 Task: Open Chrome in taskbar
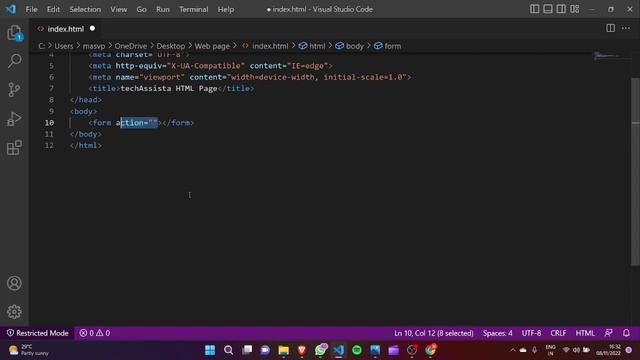coord(431,350)
